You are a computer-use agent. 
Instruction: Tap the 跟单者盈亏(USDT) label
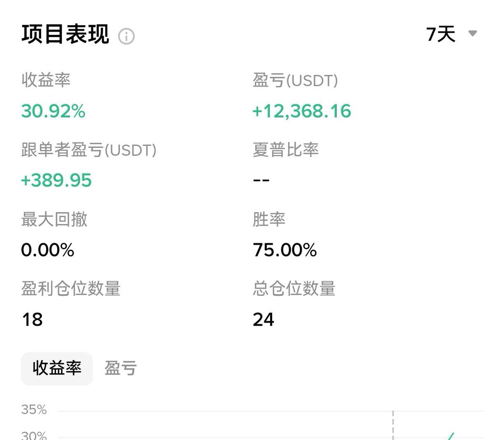click(x=89, y=150)
